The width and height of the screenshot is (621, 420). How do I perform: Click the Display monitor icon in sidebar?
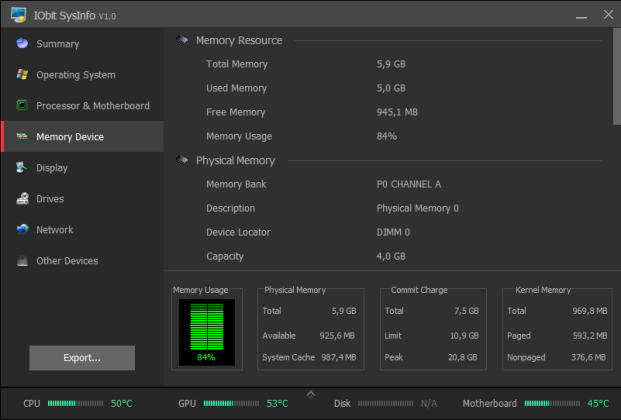pyautogui.click(x=22, y=167)
